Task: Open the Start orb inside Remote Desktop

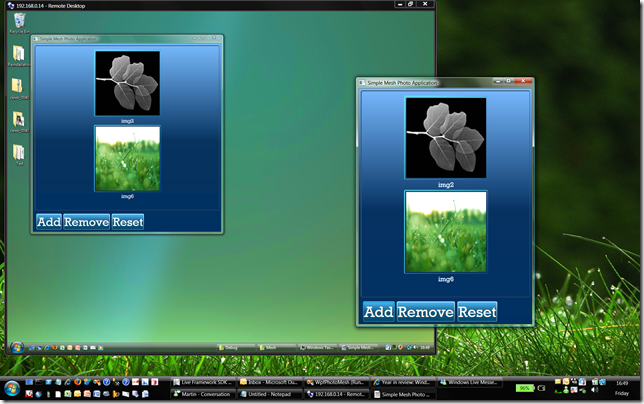Action: (x=17, y=347)
